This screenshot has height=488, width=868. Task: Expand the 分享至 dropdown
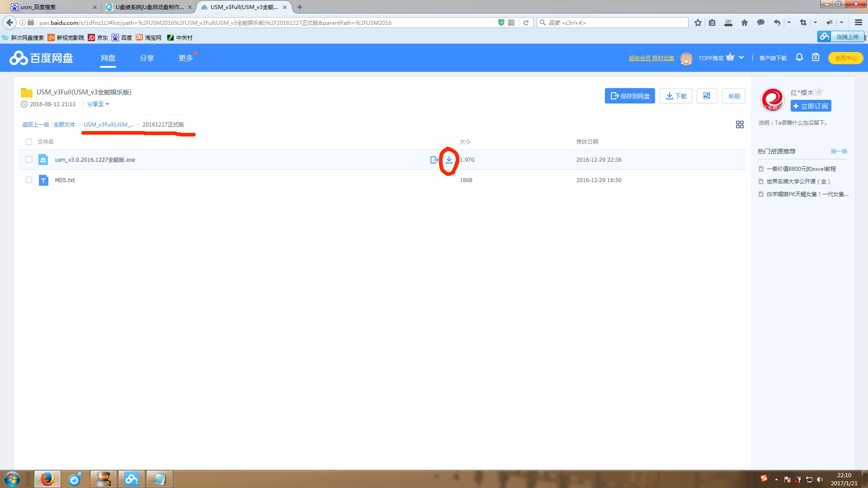(x=98, y=104)
